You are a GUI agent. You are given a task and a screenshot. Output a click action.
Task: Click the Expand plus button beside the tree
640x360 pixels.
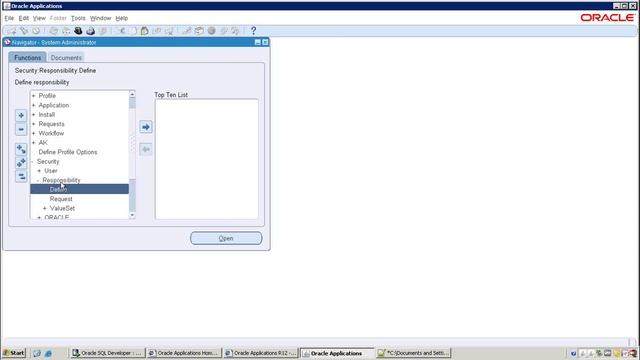21,116
